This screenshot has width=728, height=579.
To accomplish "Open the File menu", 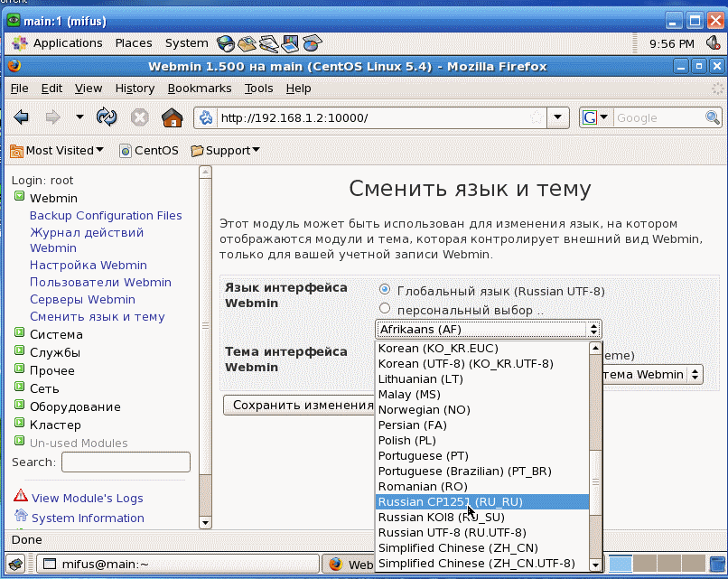I will (x=20, y=89).
